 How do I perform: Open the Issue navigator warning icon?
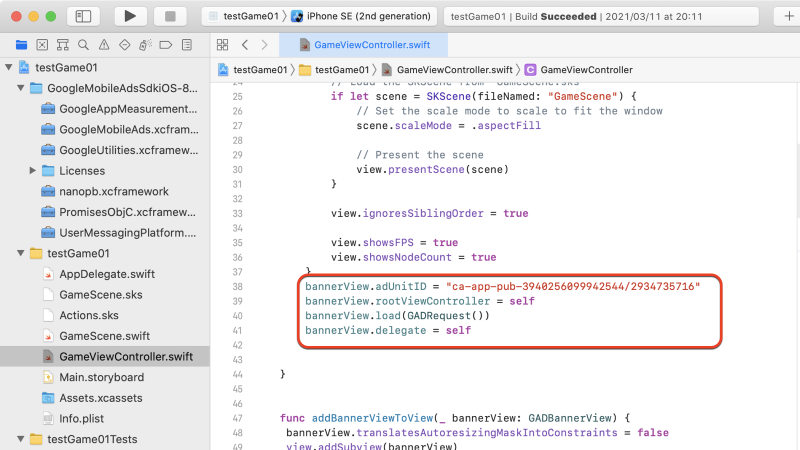point(104,45)
